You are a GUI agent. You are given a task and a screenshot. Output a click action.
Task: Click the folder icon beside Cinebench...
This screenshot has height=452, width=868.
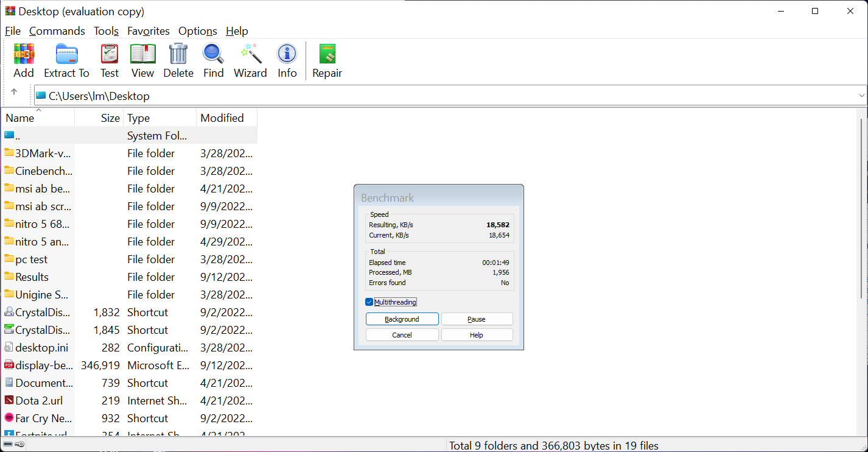tap(9, 170)
